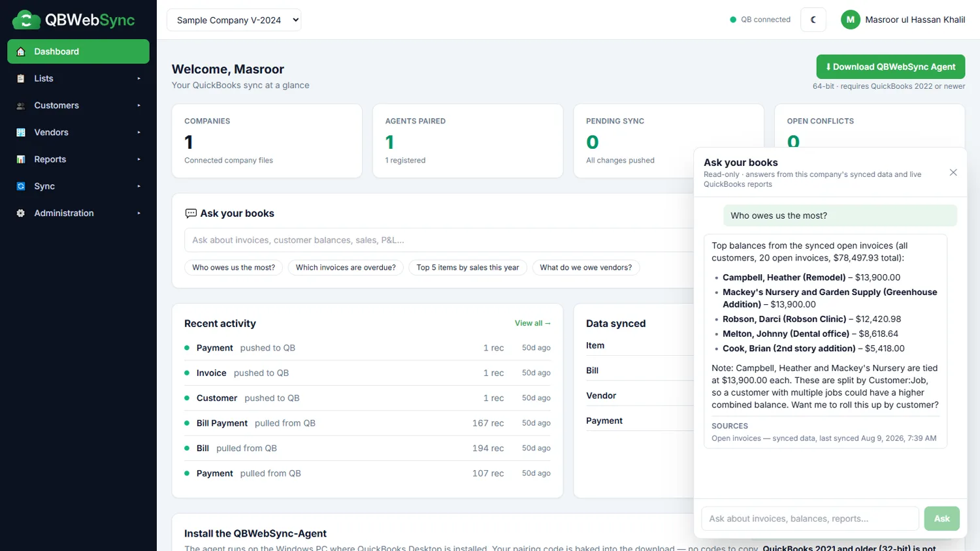Screen dimensions: 980x551
Task: Focus the chat panel 'Ask about invoices, balances, reports' field
Action: pos(810,518)
